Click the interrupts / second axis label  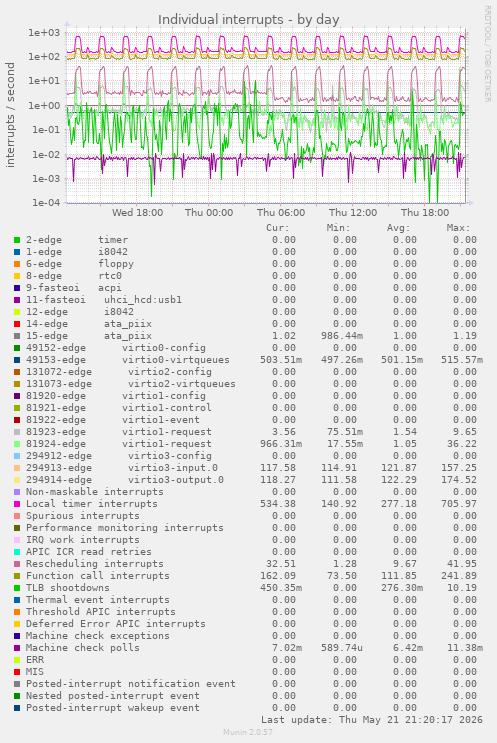pos(10,115)
